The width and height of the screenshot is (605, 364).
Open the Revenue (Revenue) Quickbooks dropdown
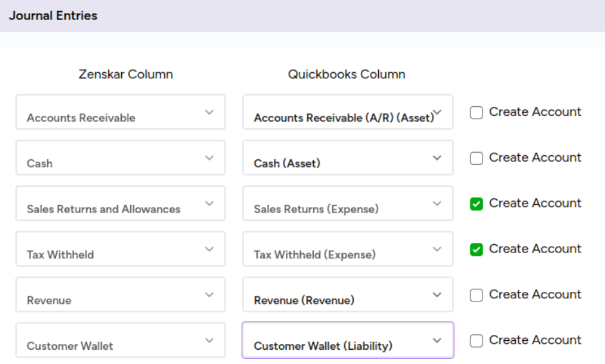[348, 295]
